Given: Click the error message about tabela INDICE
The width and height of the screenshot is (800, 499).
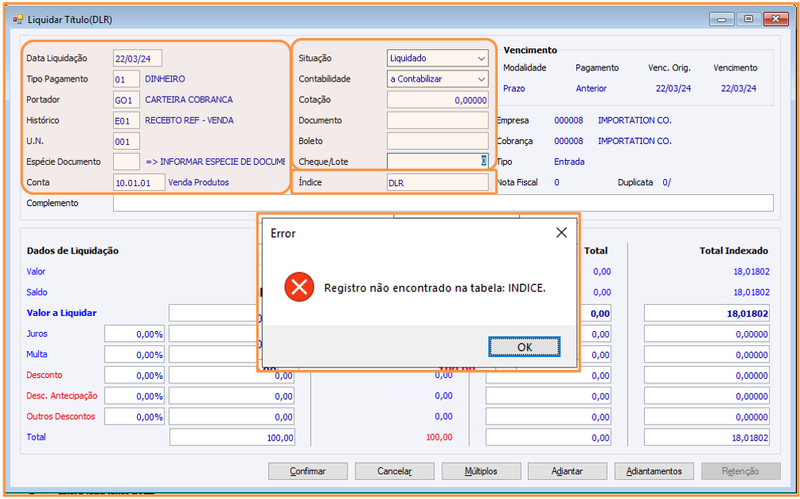Looking at the screenshot, I should click(435, 288).
